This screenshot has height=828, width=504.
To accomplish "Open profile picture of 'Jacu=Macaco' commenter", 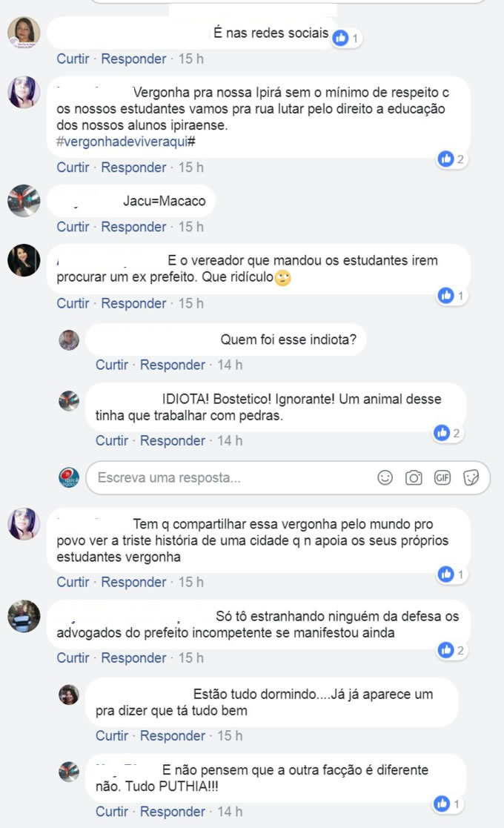I will pos(24,201).
